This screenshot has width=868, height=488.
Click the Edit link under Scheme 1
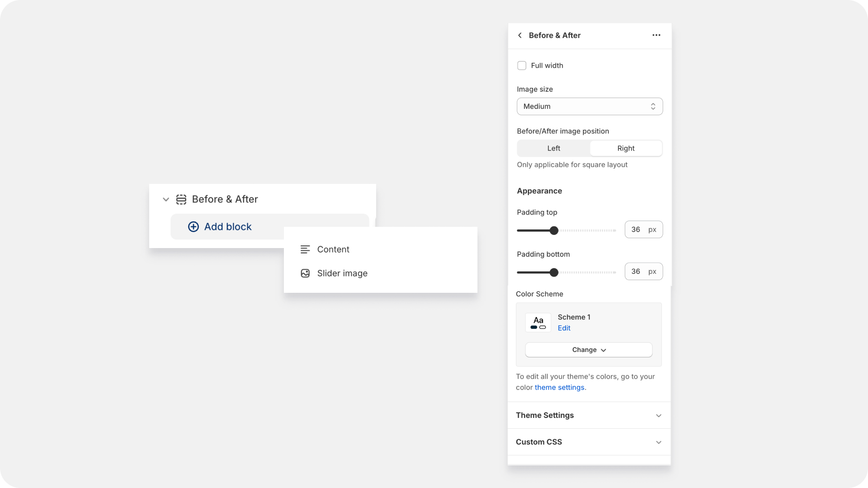[x=564, y=328]
